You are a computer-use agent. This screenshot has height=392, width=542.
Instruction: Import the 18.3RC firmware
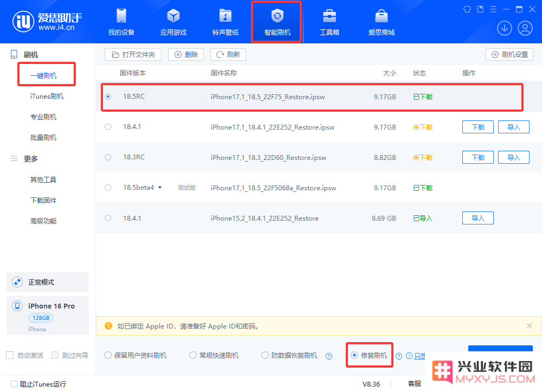click(x=514, y=157)
